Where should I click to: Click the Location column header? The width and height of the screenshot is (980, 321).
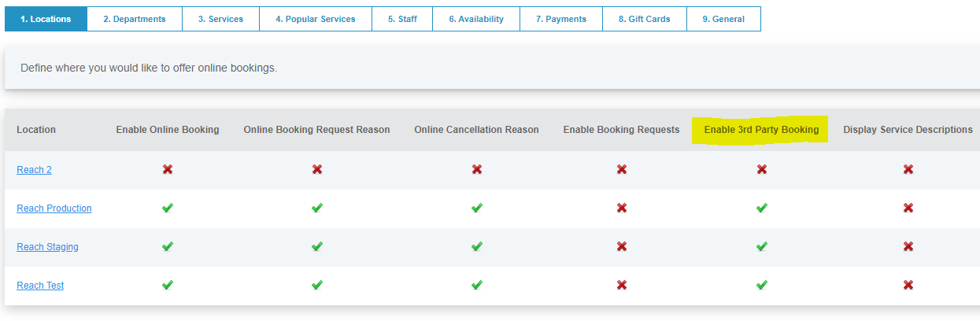36,130
